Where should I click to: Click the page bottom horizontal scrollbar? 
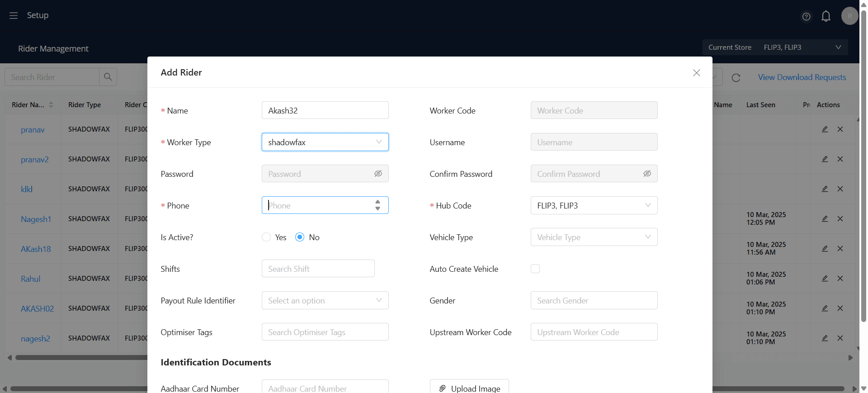pos(427,389)
